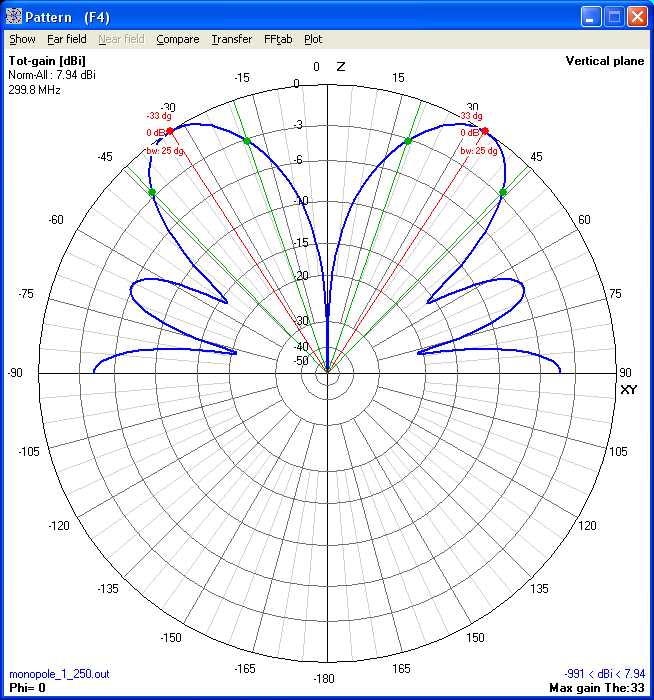Open the FFtab menu
This screenshot has height=700, width=654.
pos(278,39)
